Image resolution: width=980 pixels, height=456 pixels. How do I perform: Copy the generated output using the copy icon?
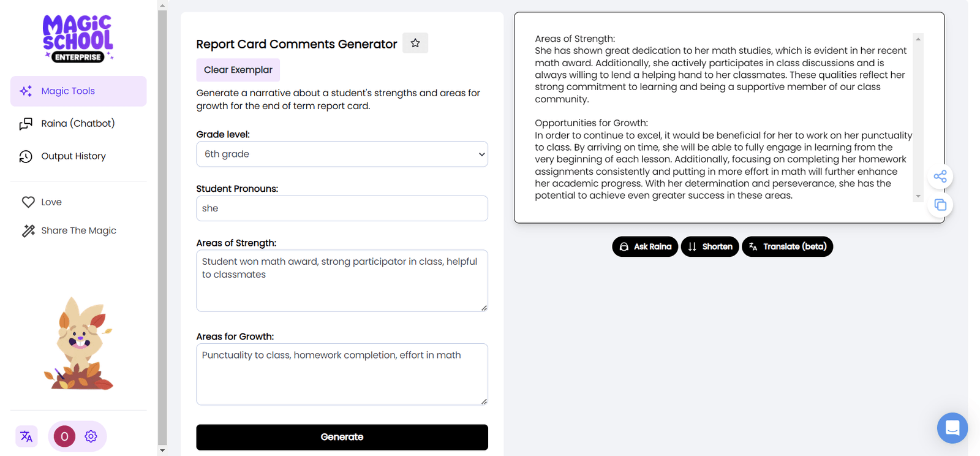click(939, 205)
